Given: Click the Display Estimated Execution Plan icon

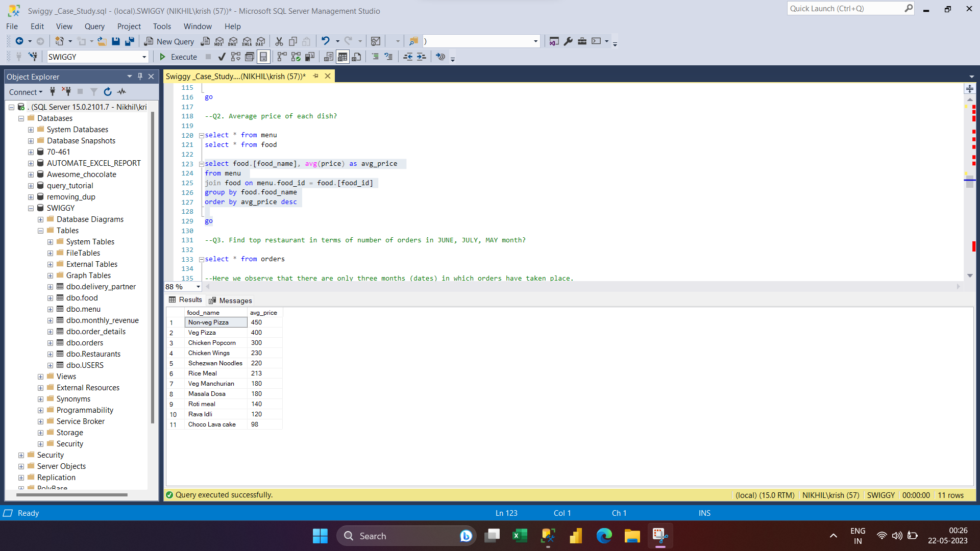Looking at the screenshot, I should click(236, 57).
